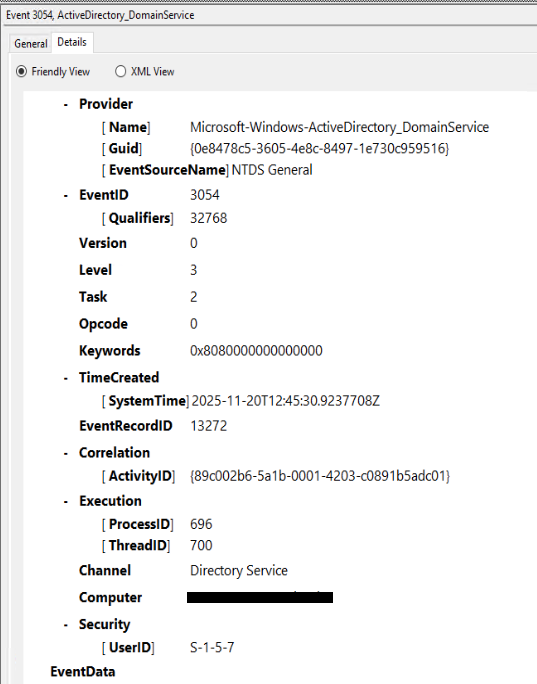Click the Version label
The image size is (537, 684).
click(103, 243)
